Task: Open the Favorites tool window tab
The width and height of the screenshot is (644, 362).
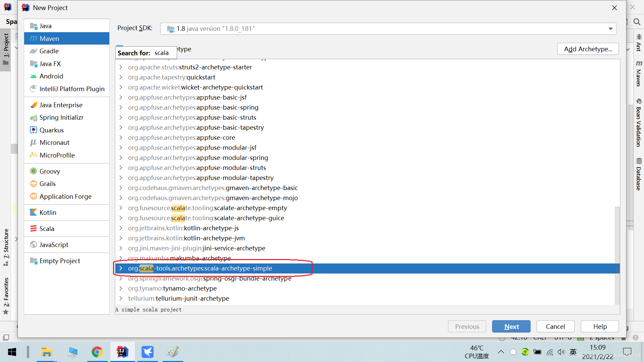Action: pyautogui.click(x=6, y=296)
